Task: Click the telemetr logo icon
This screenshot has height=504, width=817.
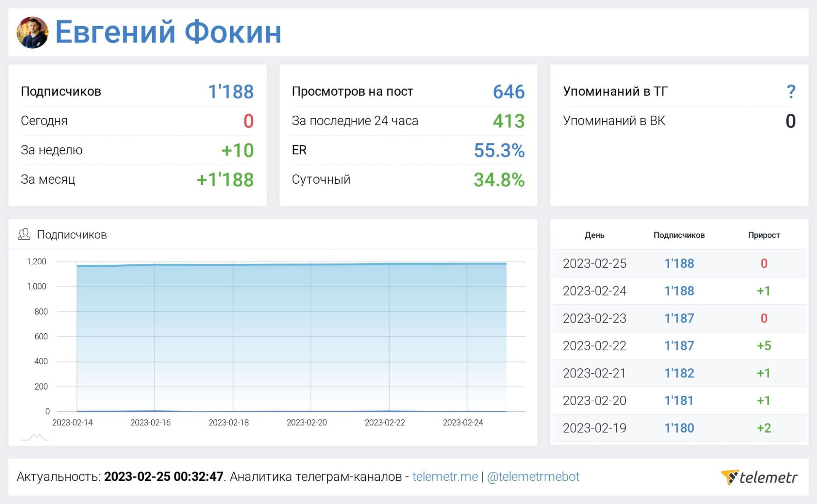Action: coord(730,477)
